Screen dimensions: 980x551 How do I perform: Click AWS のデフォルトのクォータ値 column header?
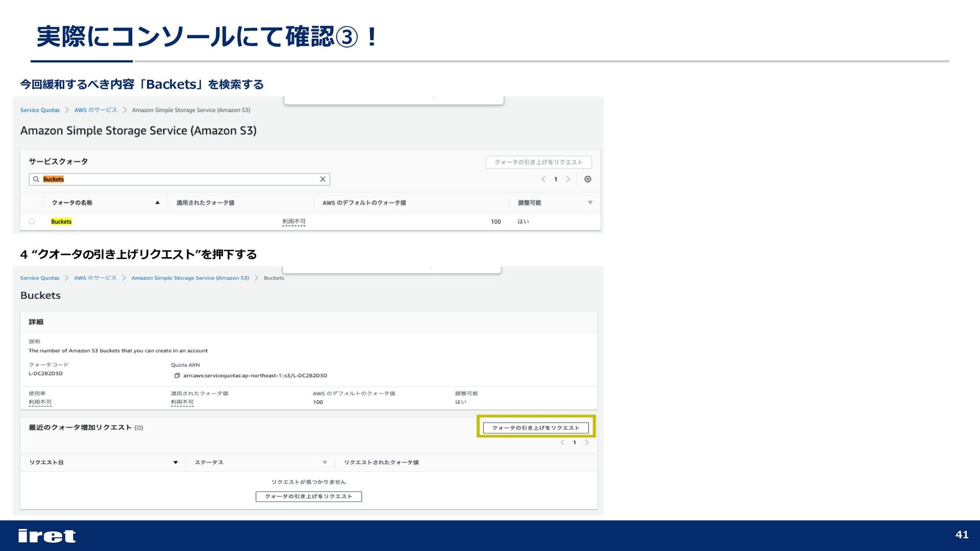(364, 203)
